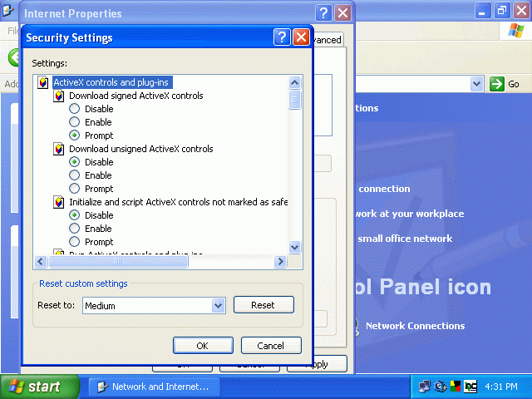This screenshot has width=532, height=399.
Task: Switch to the Advanced tab in Internet Properties
Action: (x=328, y=40)
